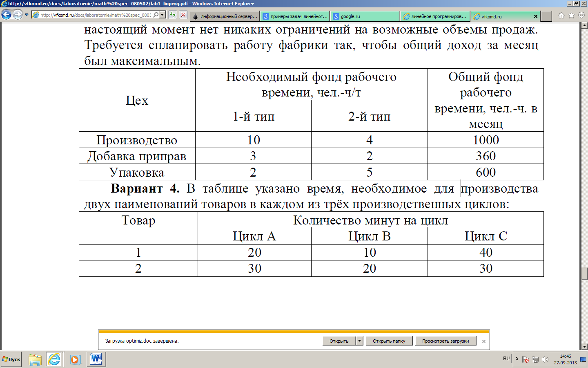588x368 pixels.
Task: Click Открыть папку button
Action: [x=389, y=341]
